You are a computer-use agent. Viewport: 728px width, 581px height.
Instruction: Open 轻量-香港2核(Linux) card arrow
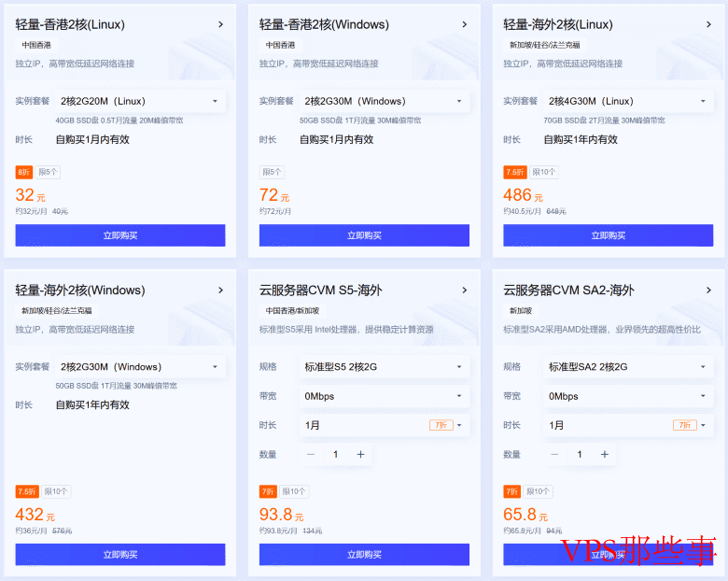coord(220,24)
